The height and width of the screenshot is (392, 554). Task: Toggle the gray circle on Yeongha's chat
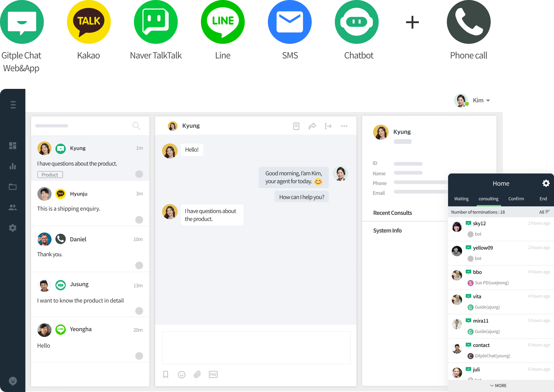pyautogui.click(x=139, y=356)
